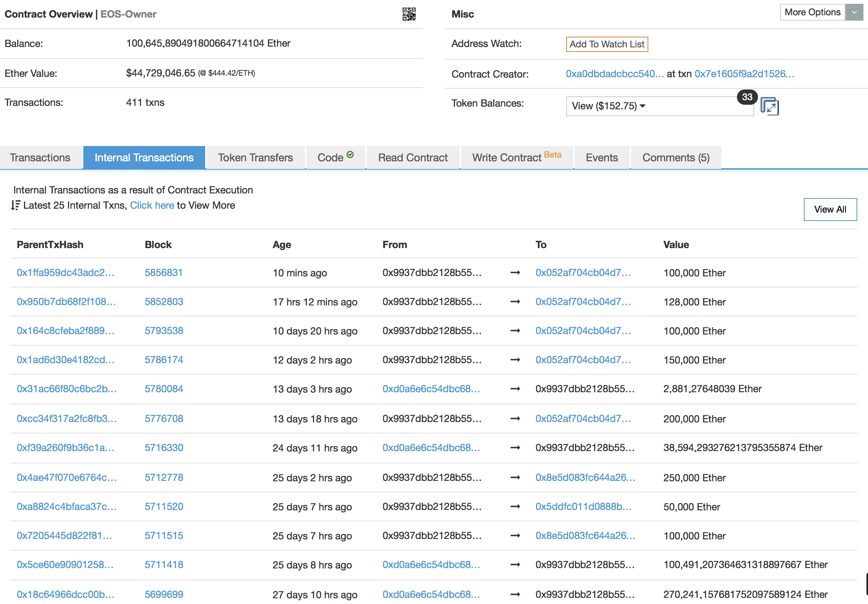Open the Write Contract Beta tab
Image resolution: width=868 pixels, height=604 pixels.
click(x=517, y=157)
